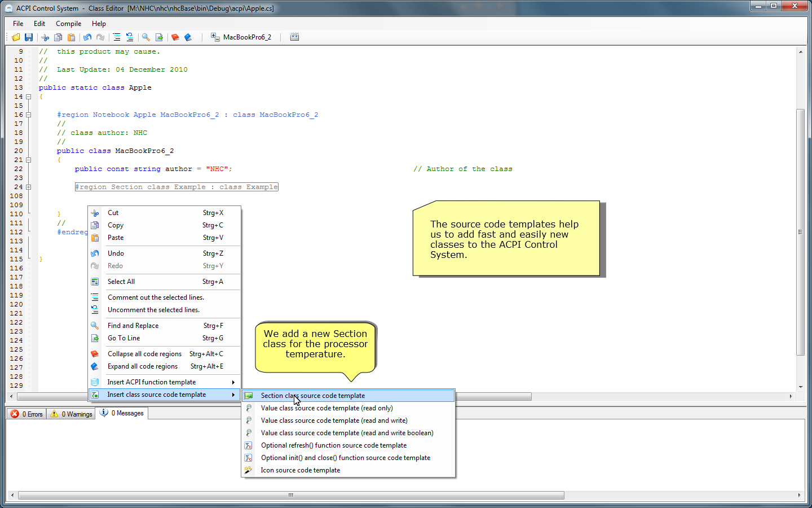This screenshot has width=812, height=508.
Task: Click the Open file folder toolbar icon
Action: click(16, 37)
